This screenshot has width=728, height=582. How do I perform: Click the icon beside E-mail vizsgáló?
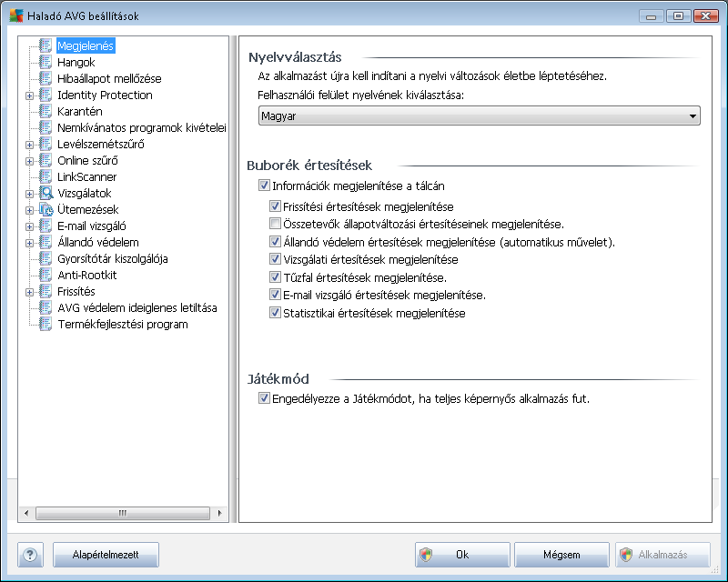pos(45,226)
